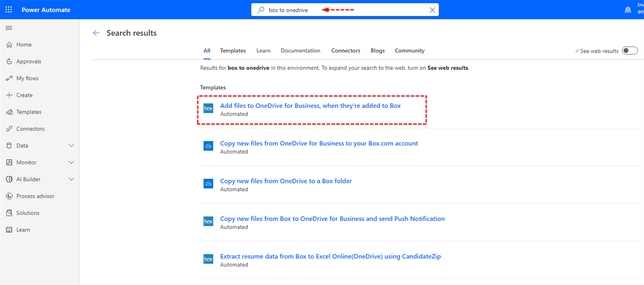This screenshot has width=644, height=285.
Task: Open Extract resume data CandidateZip template
Action: [x=330, y=256]
